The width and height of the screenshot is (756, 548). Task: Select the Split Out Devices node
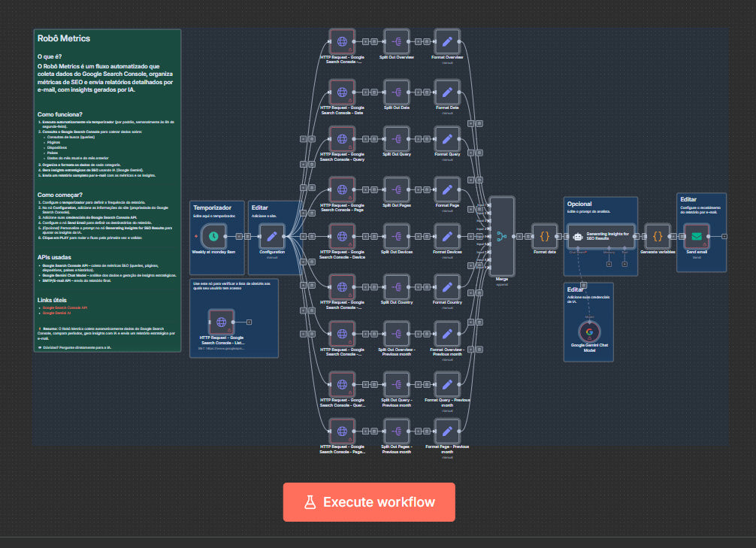pos(396,236)
